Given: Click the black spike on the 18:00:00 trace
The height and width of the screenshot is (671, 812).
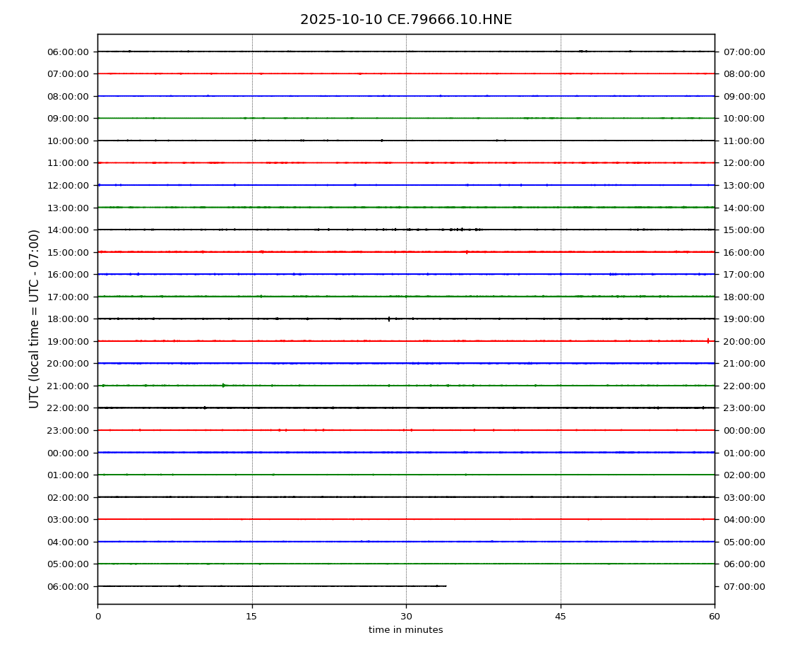Looking at the screenshot, I should 388,319.
